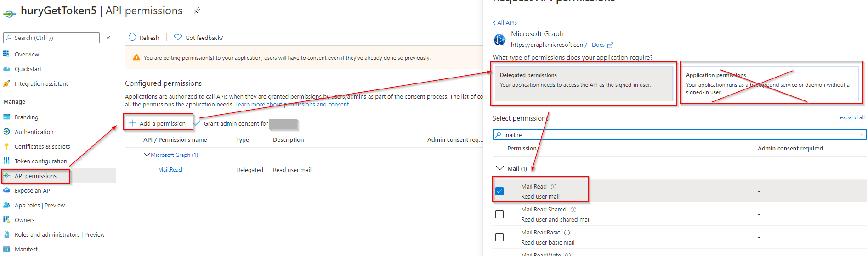868x256 pixels.
Task: Open Token configuration page
Action: (x=41, y=161)
